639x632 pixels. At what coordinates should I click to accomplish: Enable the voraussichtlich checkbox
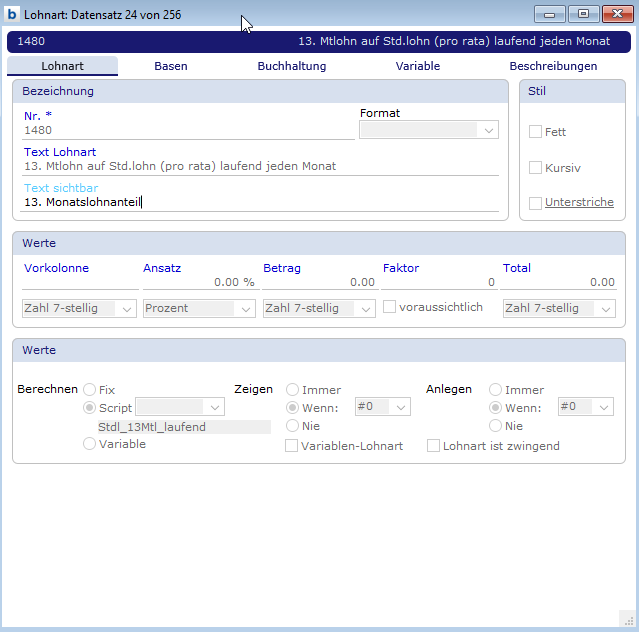[x=390, y=307]
